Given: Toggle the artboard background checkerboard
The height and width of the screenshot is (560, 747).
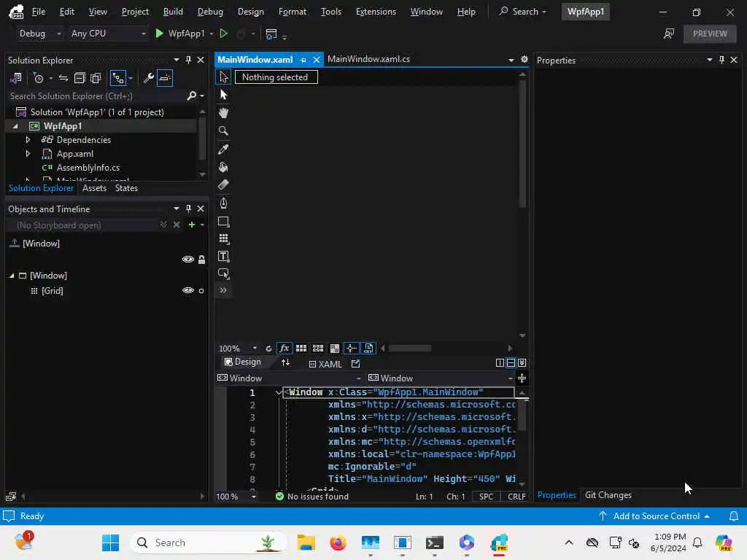Looking at the screenshot, I should pyautogui.click(x=335, y=349).
